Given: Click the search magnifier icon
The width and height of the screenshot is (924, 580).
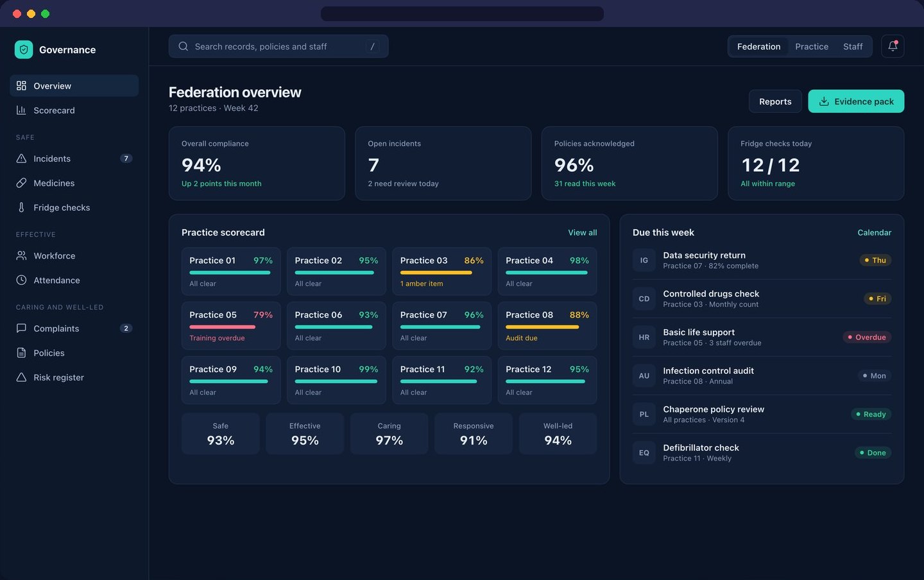Looking at the screenshot, I should tap(184, 46).
